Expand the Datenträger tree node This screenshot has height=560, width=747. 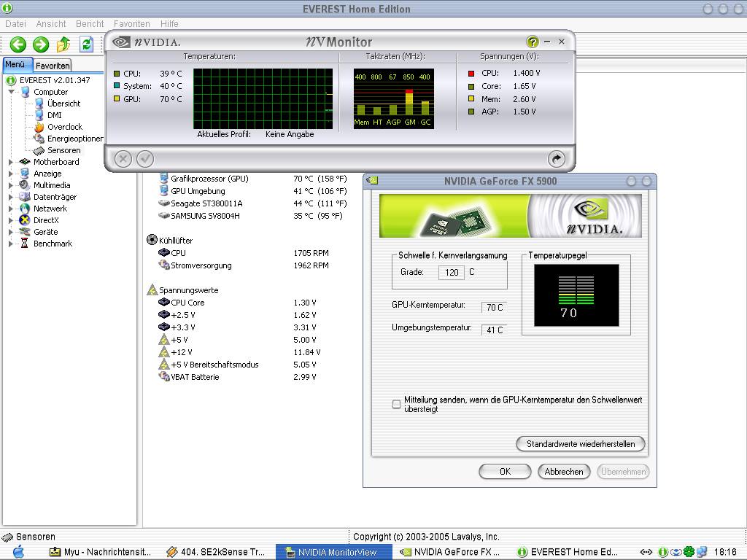pos(11,197)
